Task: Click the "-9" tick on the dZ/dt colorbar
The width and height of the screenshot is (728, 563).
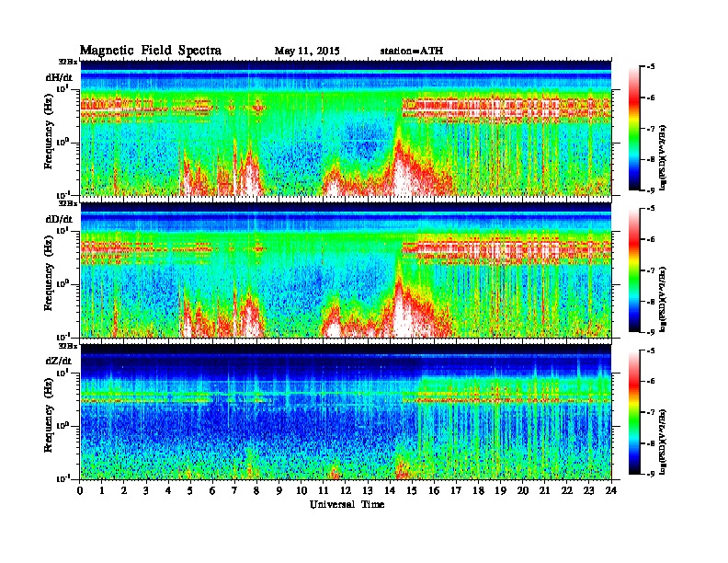Action: tap(651, 474)
